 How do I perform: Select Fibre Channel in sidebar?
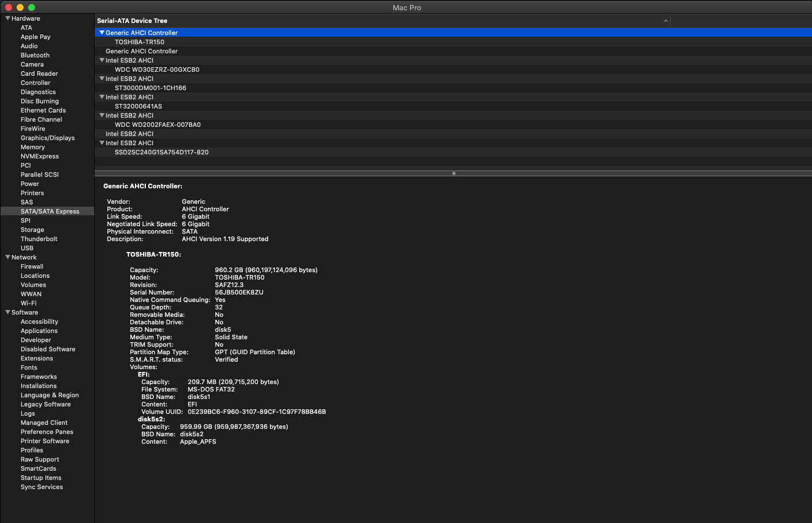41,119
